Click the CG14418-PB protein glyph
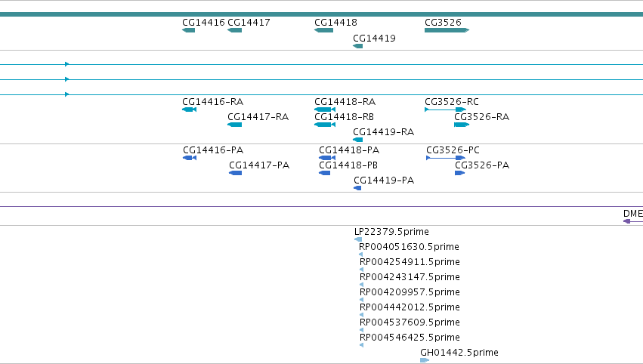Viewport: 643px width, 364px height. pyautogui.click(x=324, y=173)
